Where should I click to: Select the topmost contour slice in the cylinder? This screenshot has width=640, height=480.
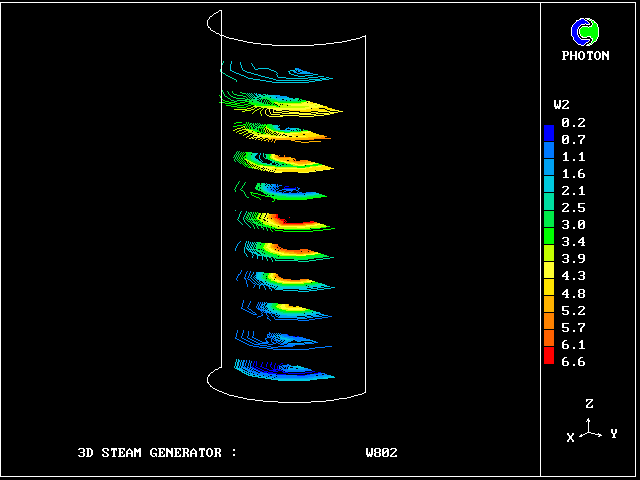pyautogui.click(x=280, y=72)
